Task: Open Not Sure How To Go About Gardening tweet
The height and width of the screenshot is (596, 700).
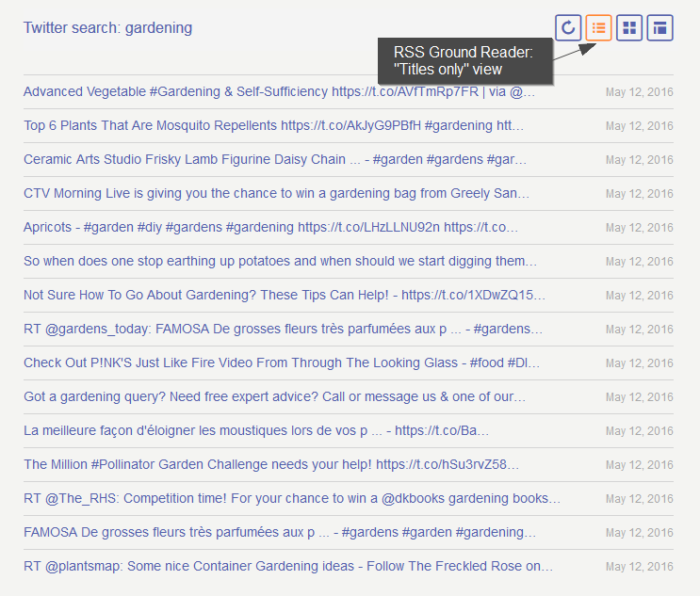Action: (x=285, y=295)
